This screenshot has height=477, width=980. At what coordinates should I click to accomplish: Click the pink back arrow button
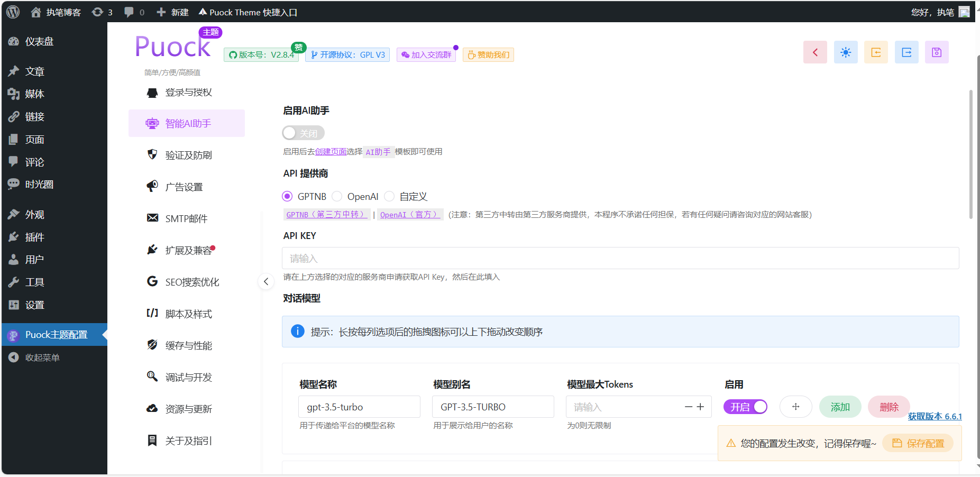click(815, 52)
